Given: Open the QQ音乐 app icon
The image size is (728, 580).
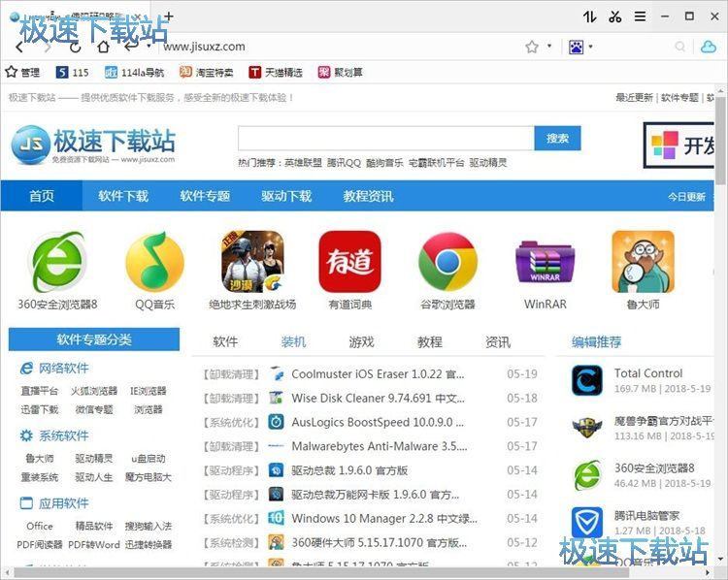Looking at the screenshot, I should 154,262.
